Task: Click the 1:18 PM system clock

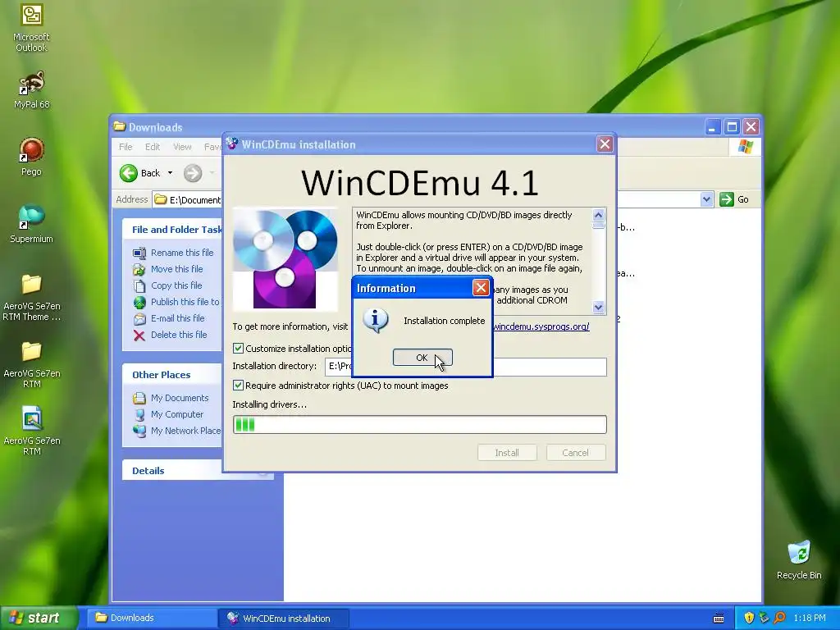Action: [x=809, y=618]
